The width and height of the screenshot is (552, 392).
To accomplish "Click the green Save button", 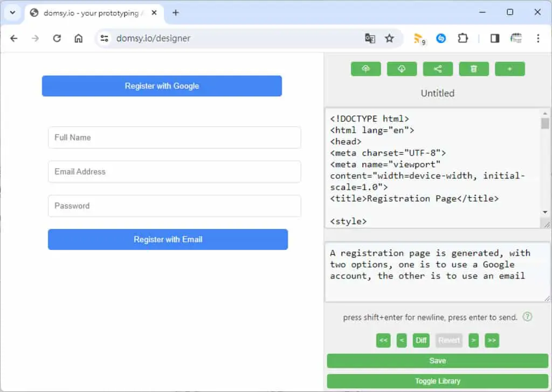I will tap(438, 361).
